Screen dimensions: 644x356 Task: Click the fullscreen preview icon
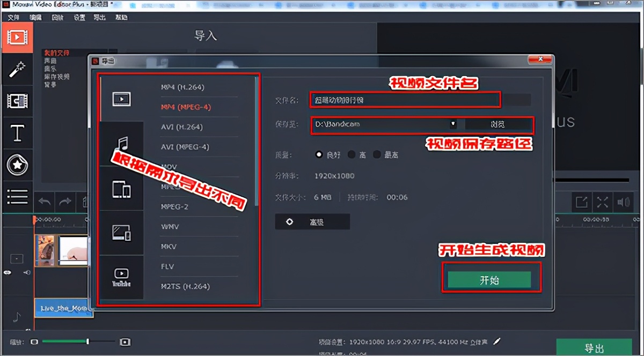point(603,202)
